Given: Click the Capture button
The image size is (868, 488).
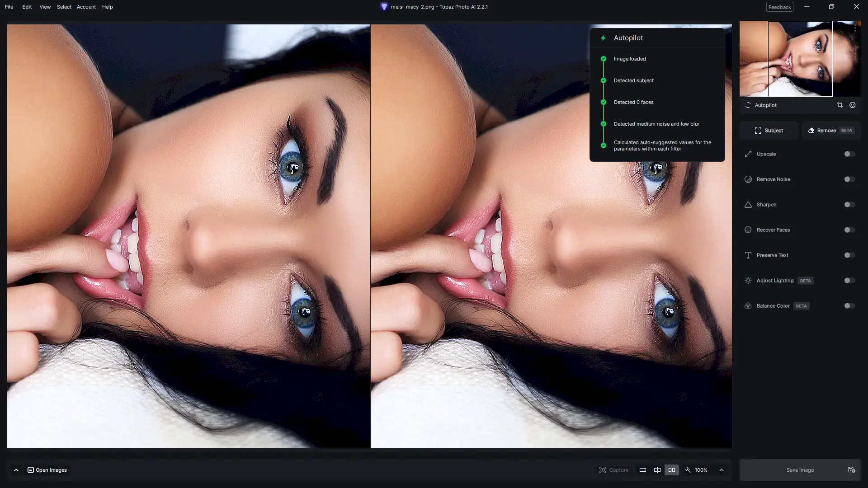Looking at the screenshot, I should pyautogui.click(x=613, y=470).
